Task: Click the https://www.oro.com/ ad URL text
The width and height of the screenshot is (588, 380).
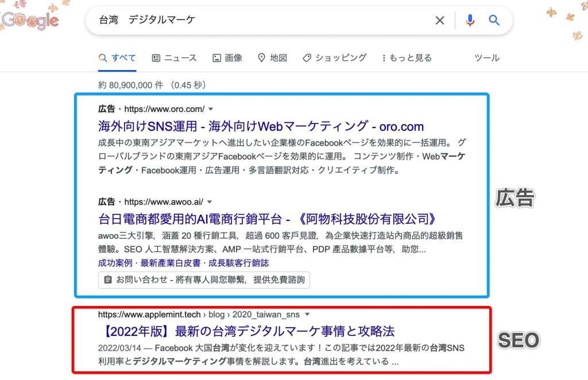Action: coord(164,109)
